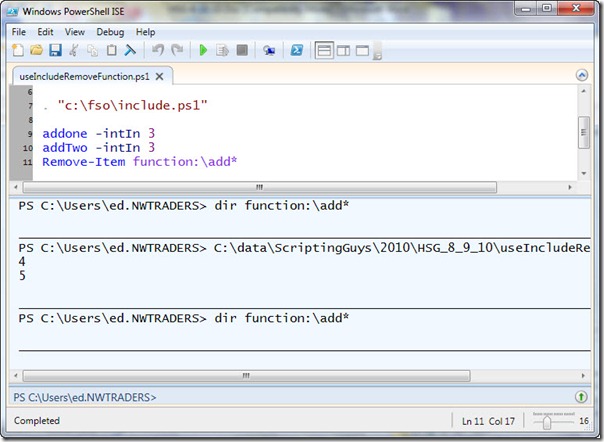Viewport: 604px width, 442px height.
Task: Open the Debug menu
Action: coord(110,32)
